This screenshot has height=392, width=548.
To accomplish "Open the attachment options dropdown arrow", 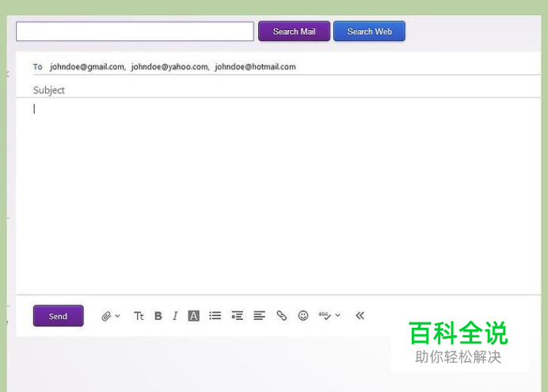I will (118, 316).
